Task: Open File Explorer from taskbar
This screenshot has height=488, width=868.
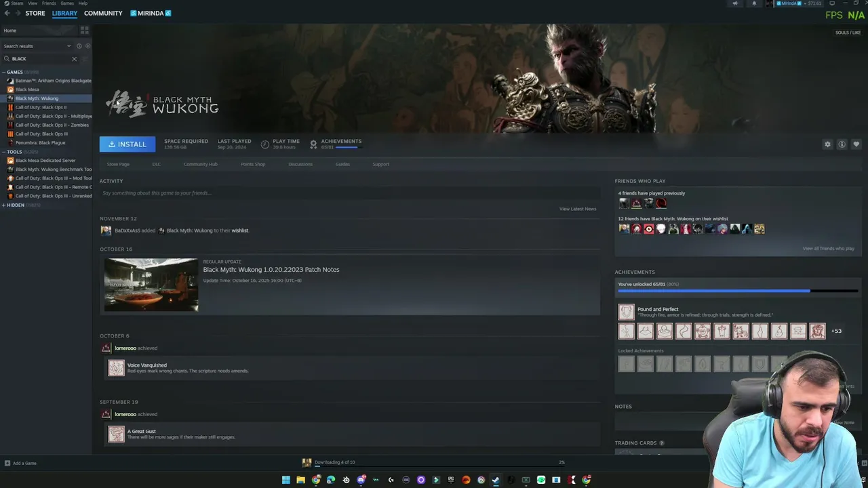Action: [300, 480]
